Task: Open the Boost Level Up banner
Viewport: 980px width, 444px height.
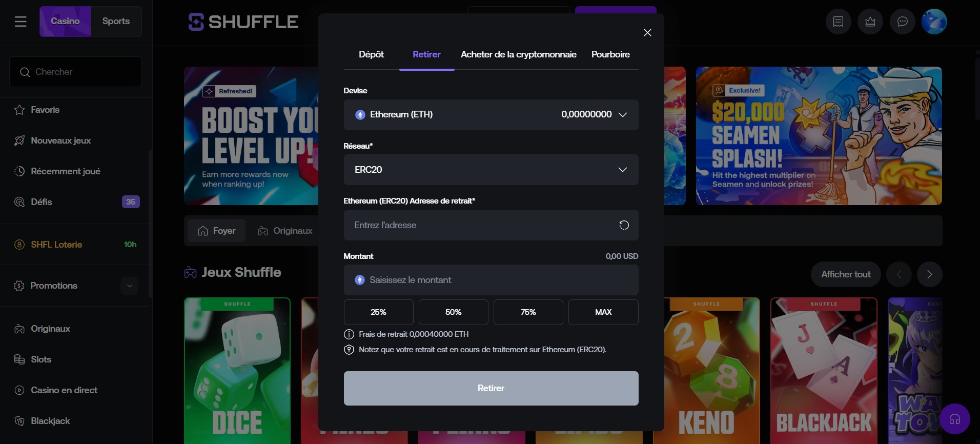Action: click(x=251, y=136)
